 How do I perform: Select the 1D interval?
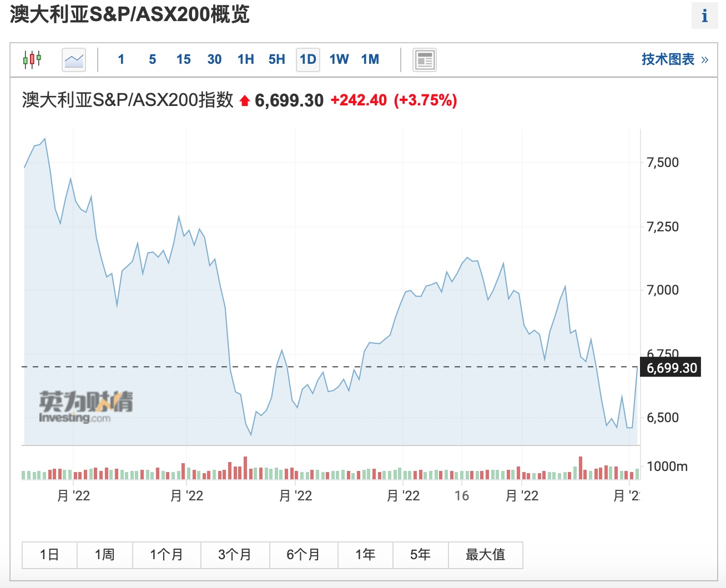(x=308, y=59)
